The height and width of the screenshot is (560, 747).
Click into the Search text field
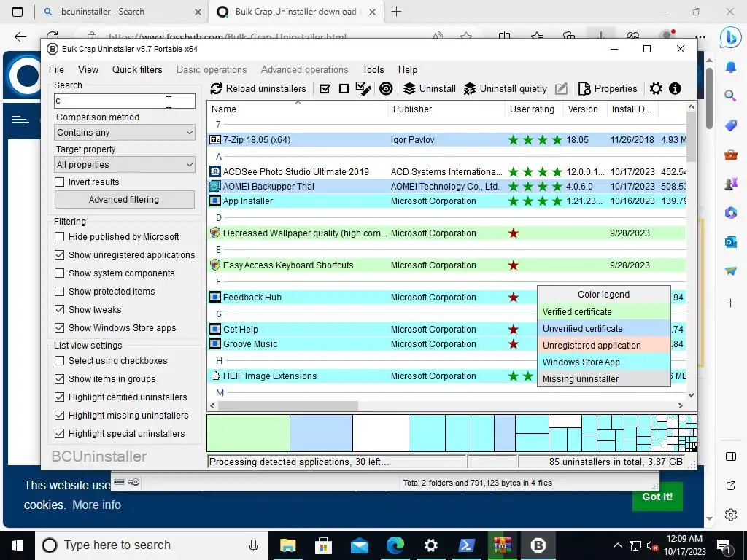(x=125, y=101)
